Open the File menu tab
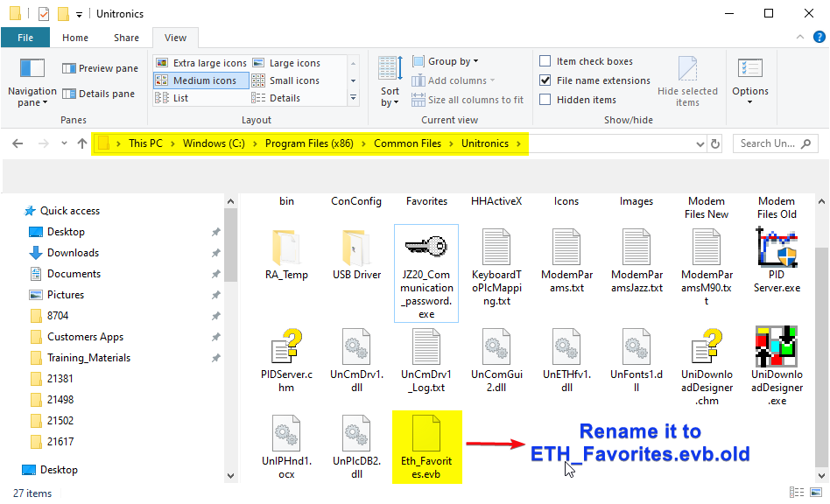The width and height of the screenshot is (830, 504). [25, 38]
